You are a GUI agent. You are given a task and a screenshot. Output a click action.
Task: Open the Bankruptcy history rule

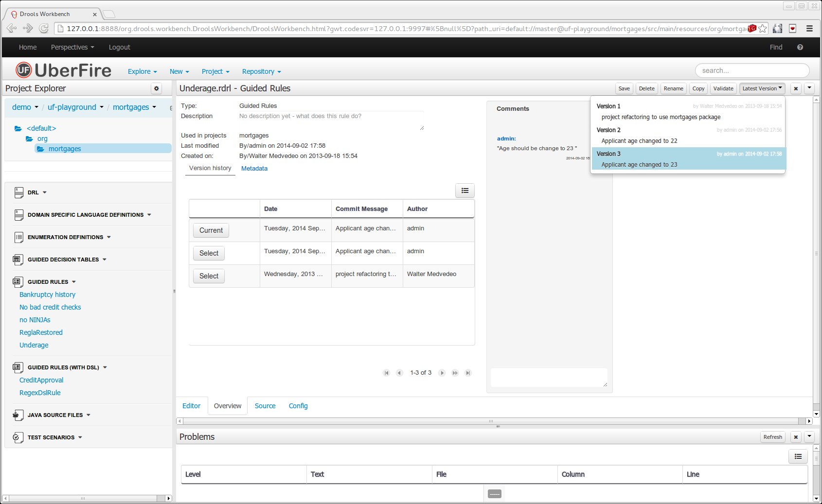[47, 295]
